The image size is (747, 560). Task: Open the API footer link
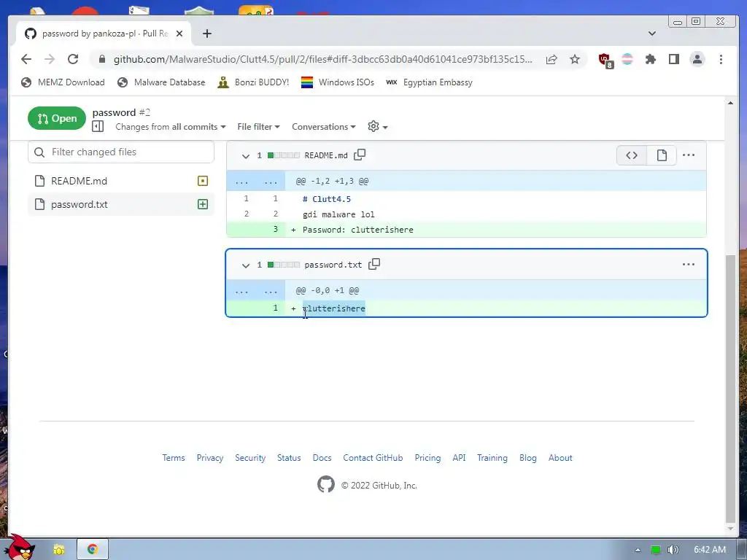(460, 458)
